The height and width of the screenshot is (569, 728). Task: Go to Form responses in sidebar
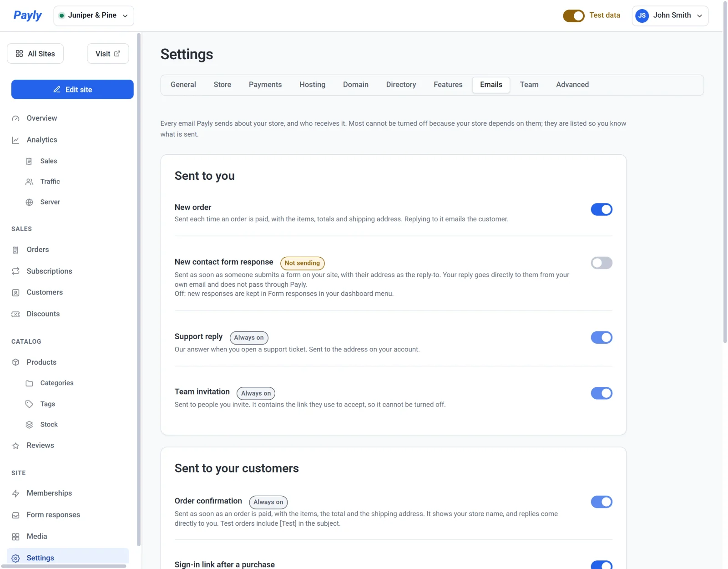pyautogui.click(x=68, y=515)
